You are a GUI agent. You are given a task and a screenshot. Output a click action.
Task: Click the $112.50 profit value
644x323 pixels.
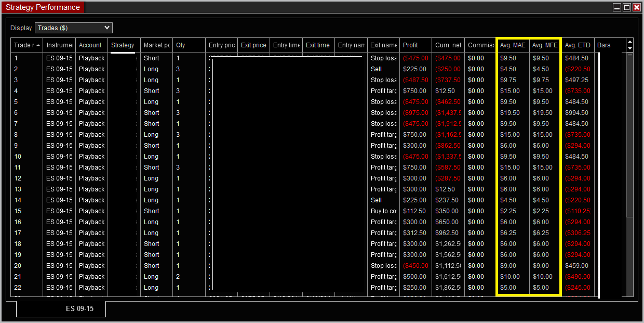[x=414, y=211]
